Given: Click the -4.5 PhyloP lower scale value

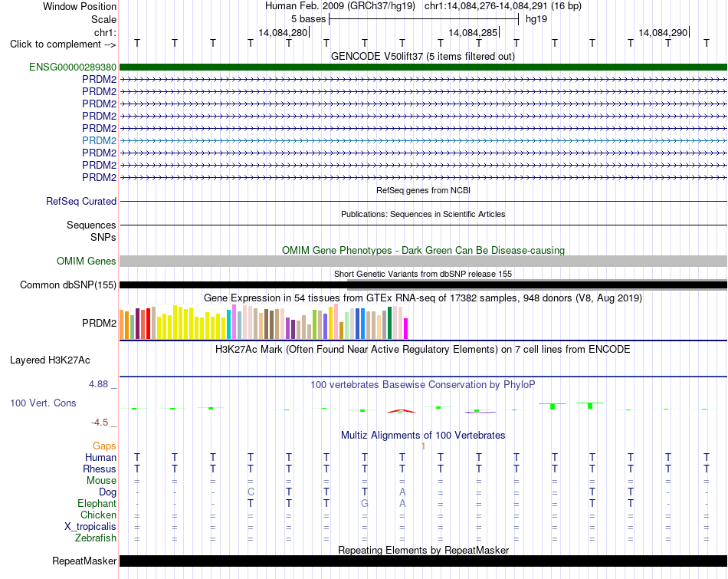Looking at the screenshot, I should (100, 423).
